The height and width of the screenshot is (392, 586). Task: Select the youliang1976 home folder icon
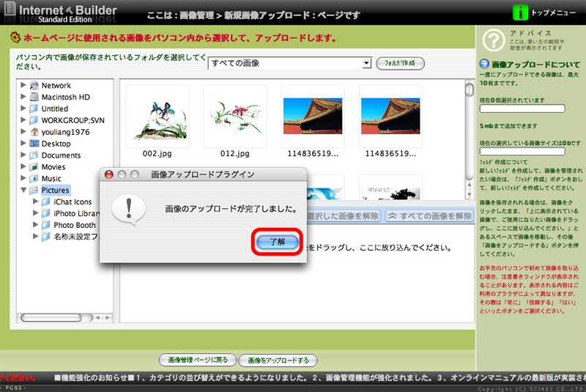point(34,132)
